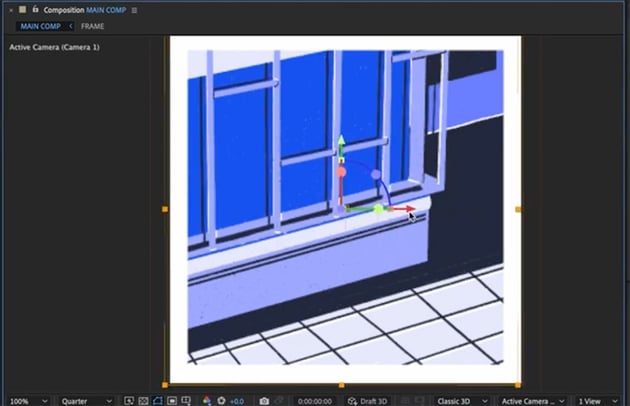Click the right-middle layer bounding handle
This screenshot has width=630, height=406.
coord(518,209)
